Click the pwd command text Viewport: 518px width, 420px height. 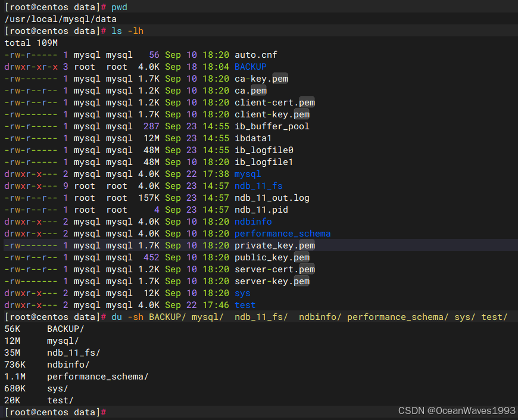click(119, 7)
